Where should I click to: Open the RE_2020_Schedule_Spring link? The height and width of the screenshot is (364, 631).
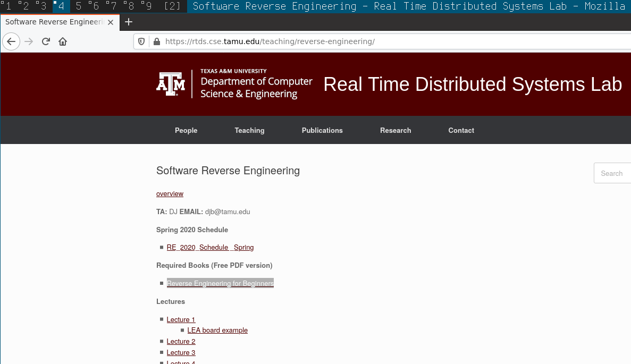[210, 247]
